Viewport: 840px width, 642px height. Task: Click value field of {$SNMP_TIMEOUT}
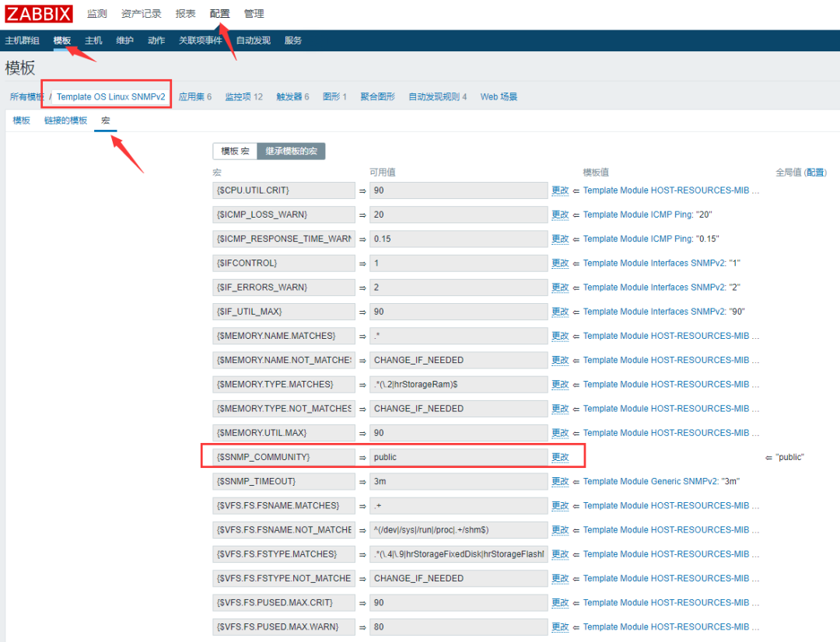(458, 481)
